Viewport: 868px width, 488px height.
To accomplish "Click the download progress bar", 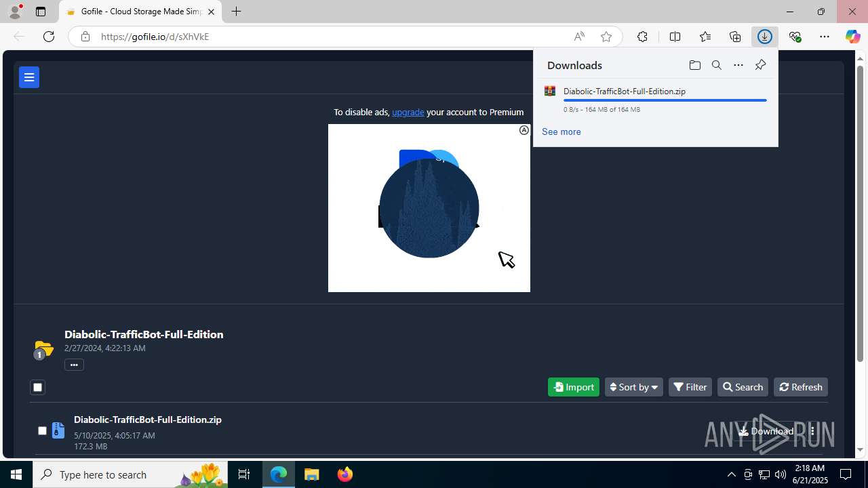I will 665,100.
